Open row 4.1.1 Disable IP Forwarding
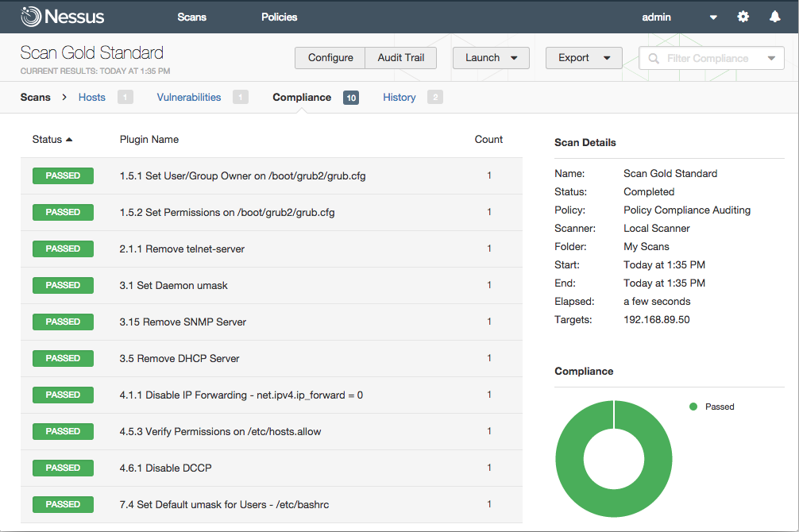 tap(272, 395)
